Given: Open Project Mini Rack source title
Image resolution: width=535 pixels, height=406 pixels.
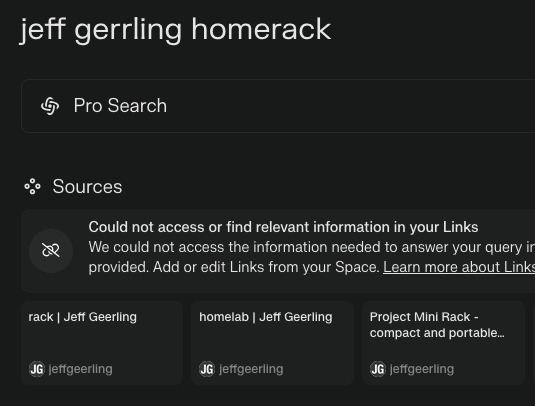Looking at the screenshot, I should [437, 325].
